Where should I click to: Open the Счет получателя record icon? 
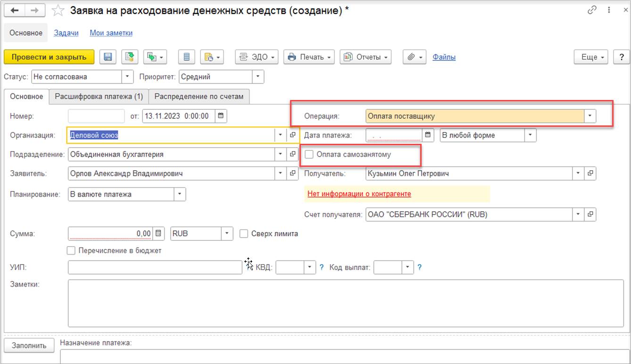tap(590, 215)
